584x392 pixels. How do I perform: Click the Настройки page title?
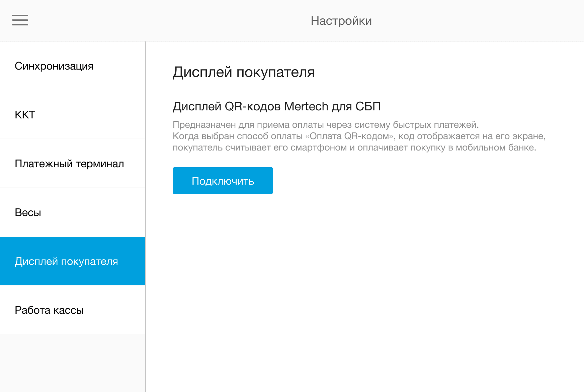pyautogui.click(x=341, y=21)
